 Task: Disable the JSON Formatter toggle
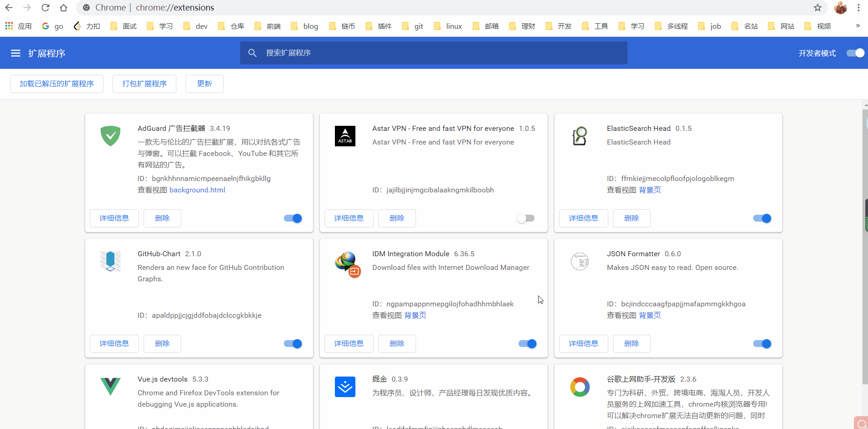(x=762, y=344)
